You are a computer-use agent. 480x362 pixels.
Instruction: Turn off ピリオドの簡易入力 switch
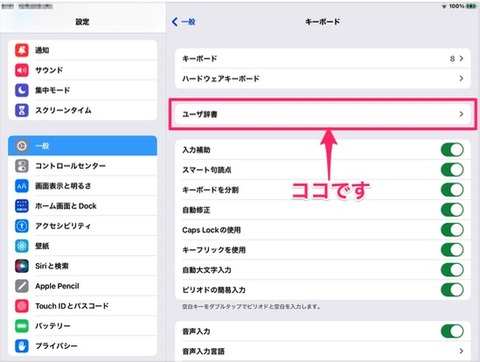pos(452,290)
